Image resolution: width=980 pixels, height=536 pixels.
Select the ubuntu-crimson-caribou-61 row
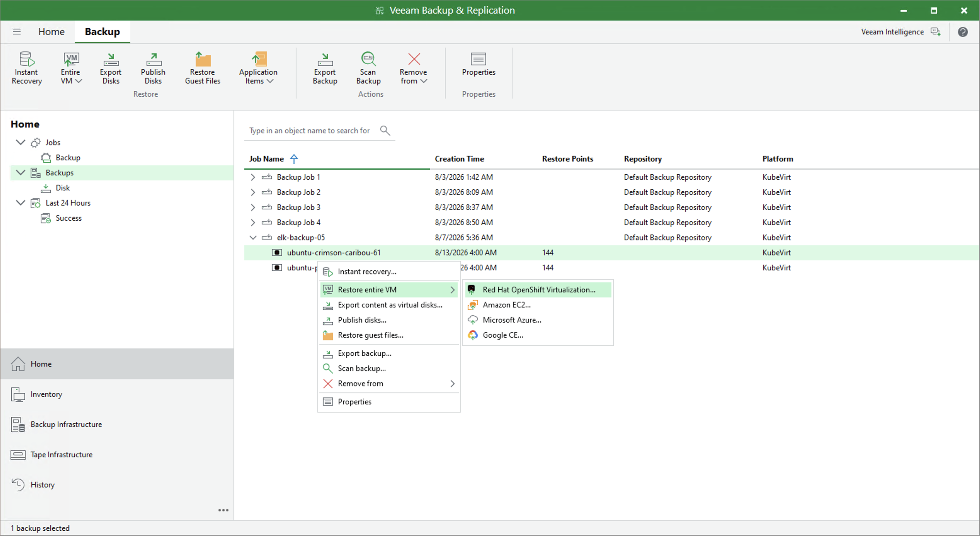pyautogui.click(x=612, y=252)
